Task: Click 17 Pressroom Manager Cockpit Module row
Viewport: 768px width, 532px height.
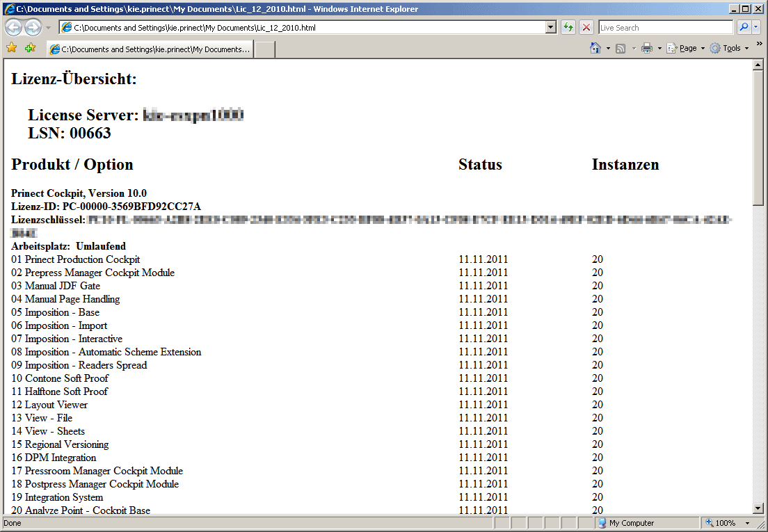Action: tap(97, 470)
